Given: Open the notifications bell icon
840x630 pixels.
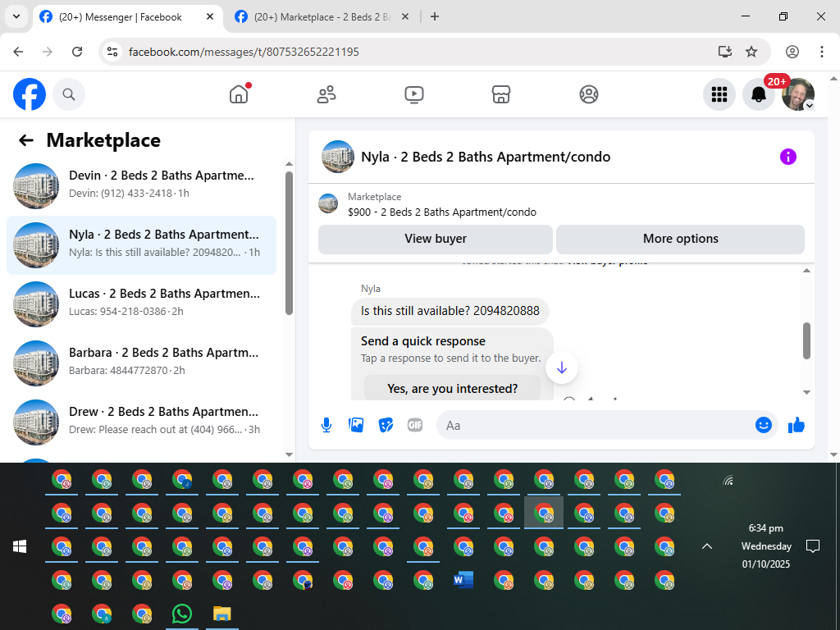Looking at the screenshot, I should [x=759, y=94].
